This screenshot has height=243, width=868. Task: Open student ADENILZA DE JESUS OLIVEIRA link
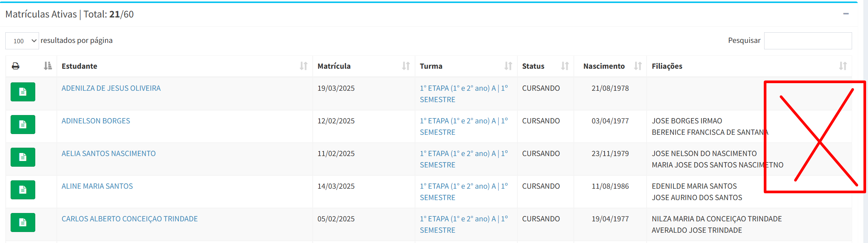(111, 88)
